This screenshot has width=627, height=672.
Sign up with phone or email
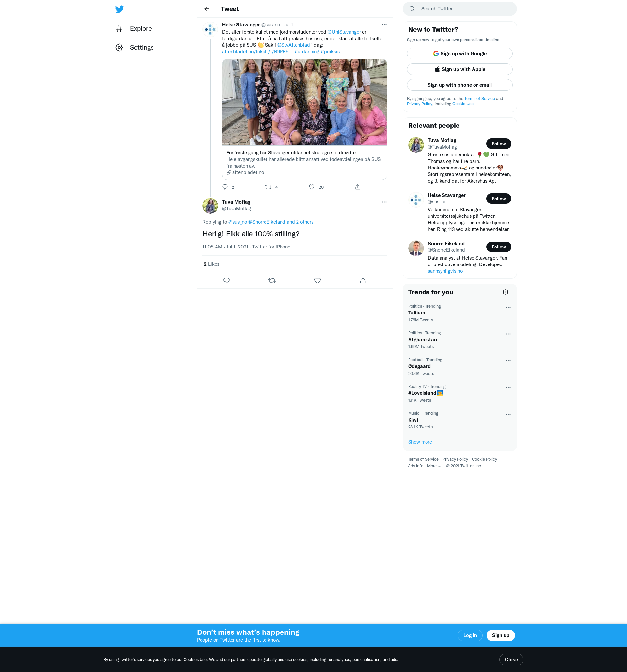pyautogui.click(x=459, y=85)
